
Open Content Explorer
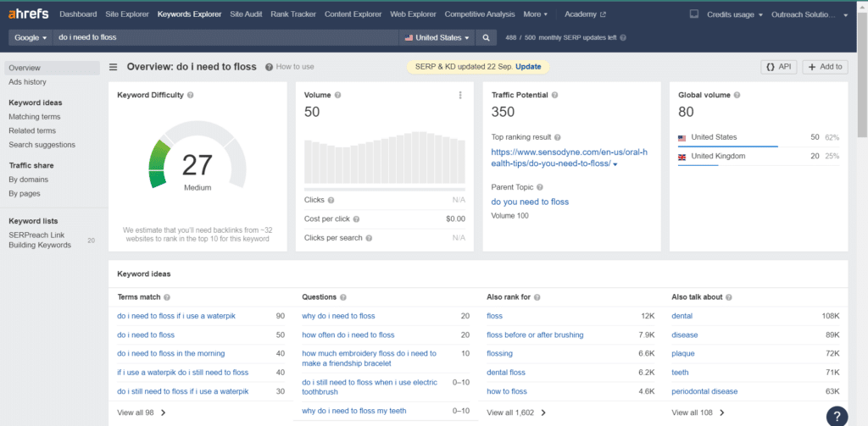[x=353, y=14]
